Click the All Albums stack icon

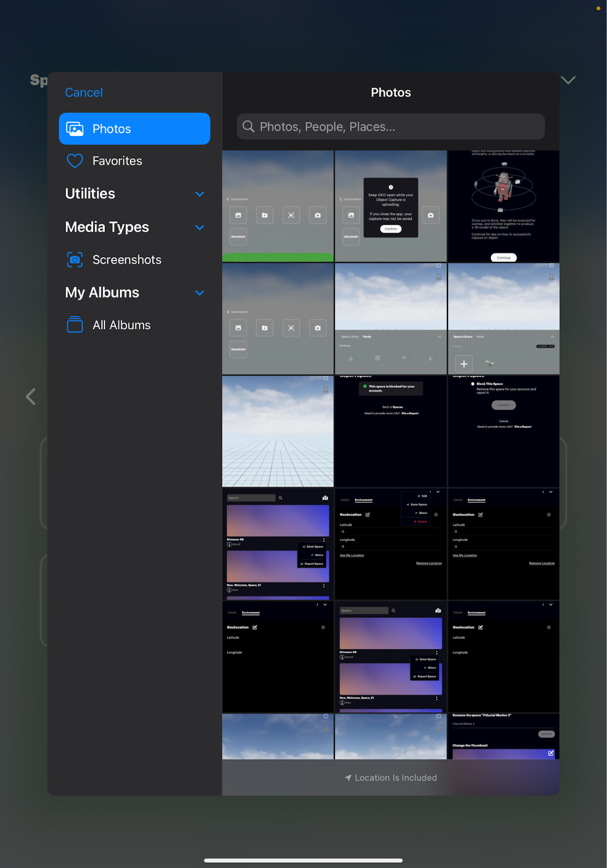pos(75,325)
